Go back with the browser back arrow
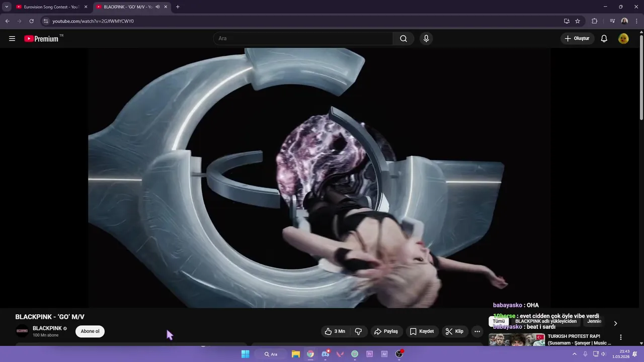Viewport: 644px width, 362px height. (8, 21)
